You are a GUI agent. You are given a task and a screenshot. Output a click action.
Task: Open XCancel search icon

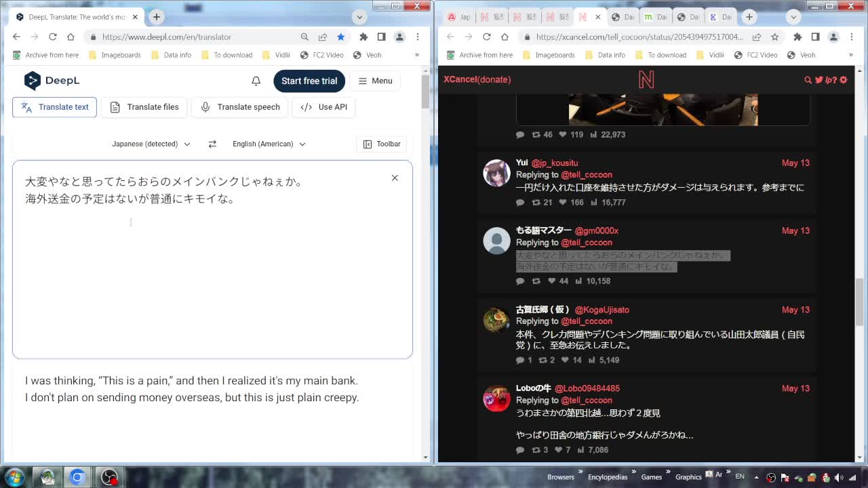(808, 80)
